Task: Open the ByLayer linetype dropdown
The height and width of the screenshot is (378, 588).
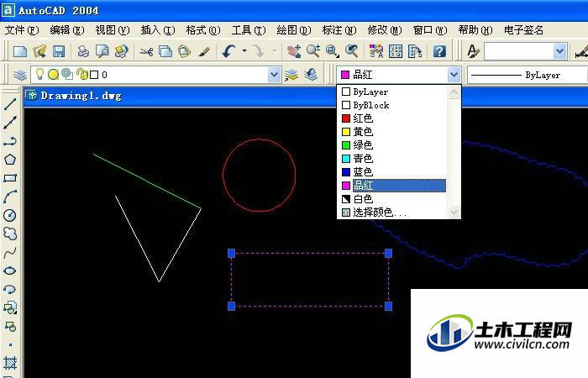Action: [527, 75]
